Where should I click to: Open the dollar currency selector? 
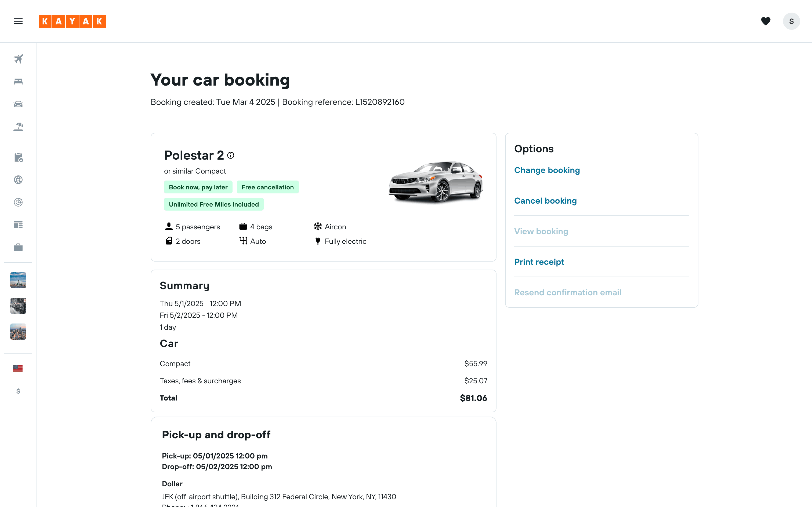(18, 391)
